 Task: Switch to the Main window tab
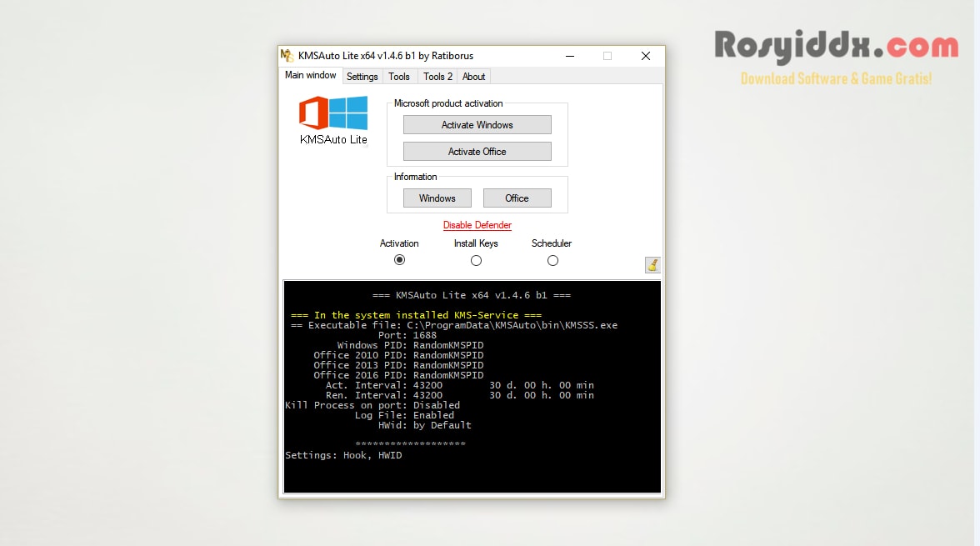click(311, 76)
